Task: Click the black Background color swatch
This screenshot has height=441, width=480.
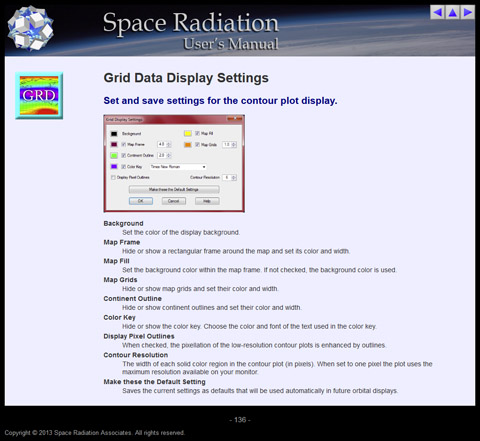Action: (114, 134)
